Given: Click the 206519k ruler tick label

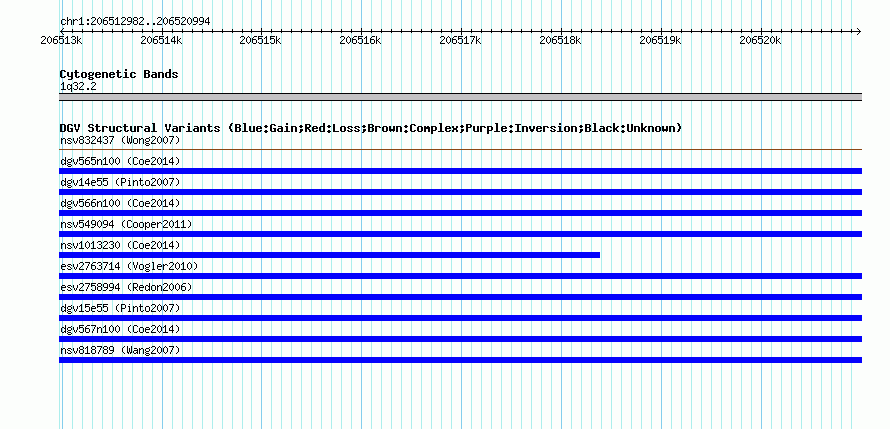Looking at the screenshot, I should [660, 41].
